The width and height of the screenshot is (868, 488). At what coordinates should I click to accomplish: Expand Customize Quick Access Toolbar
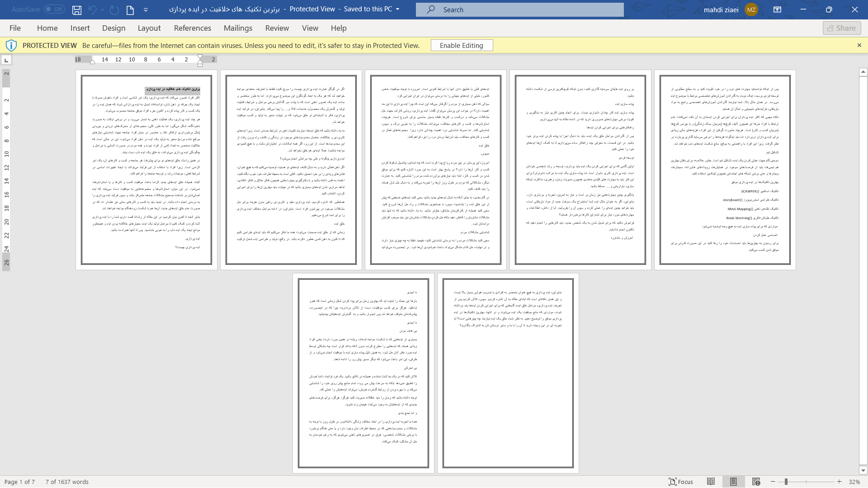coord(146,9)
